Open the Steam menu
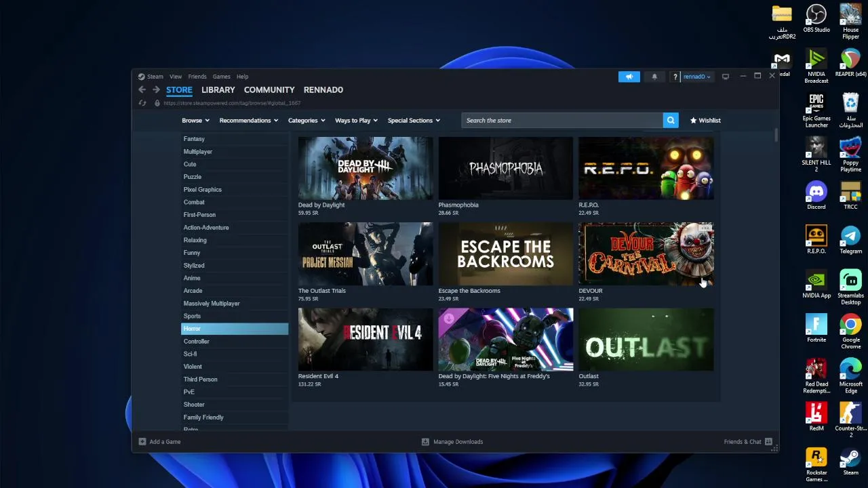The height and width of the screenshot is (488, 868). pos(155,77)
